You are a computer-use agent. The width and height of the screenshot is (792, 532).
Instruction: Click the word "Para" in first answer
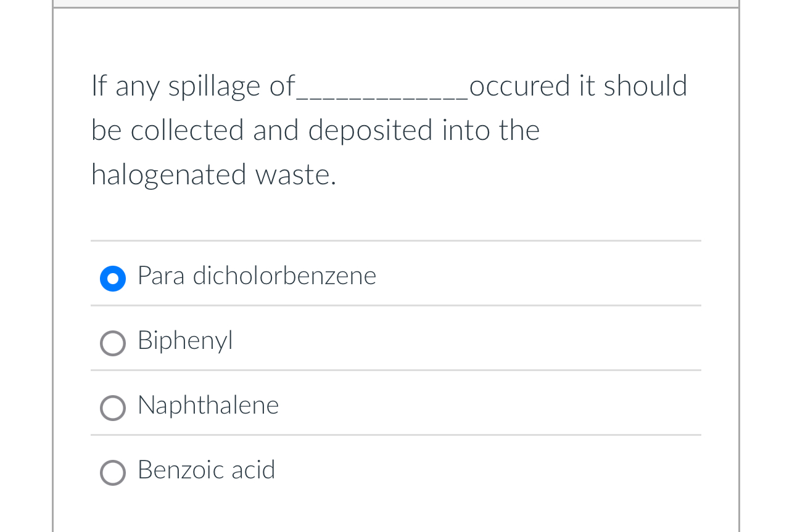pos(161,276)
